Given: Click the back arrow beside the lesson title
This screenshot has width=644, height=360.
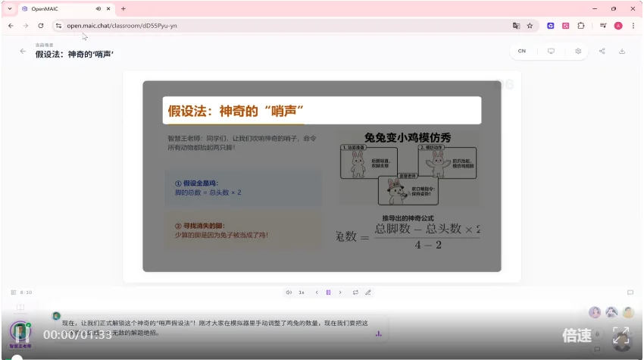Looking at the screenshot, I should pyautogui.click(x=23, y=52).
